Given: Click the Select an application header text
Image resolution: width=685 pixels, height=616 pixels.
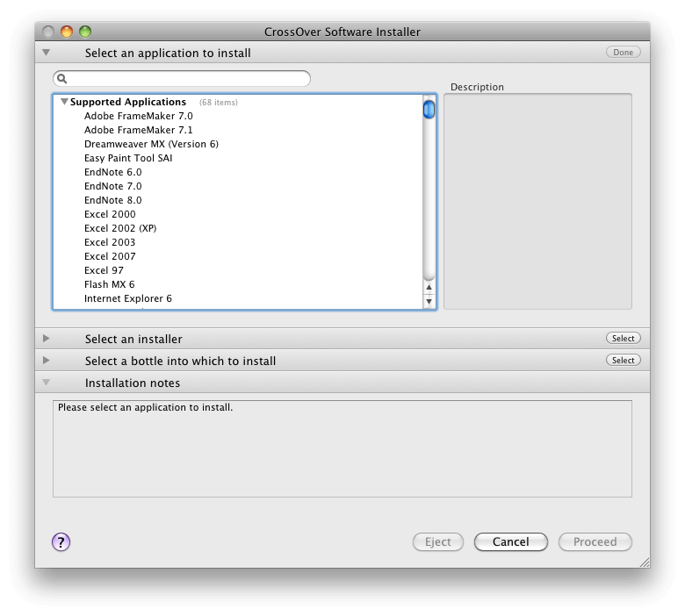Looking at the screenshot, I should pyautogui.click(x=168, y=54).
